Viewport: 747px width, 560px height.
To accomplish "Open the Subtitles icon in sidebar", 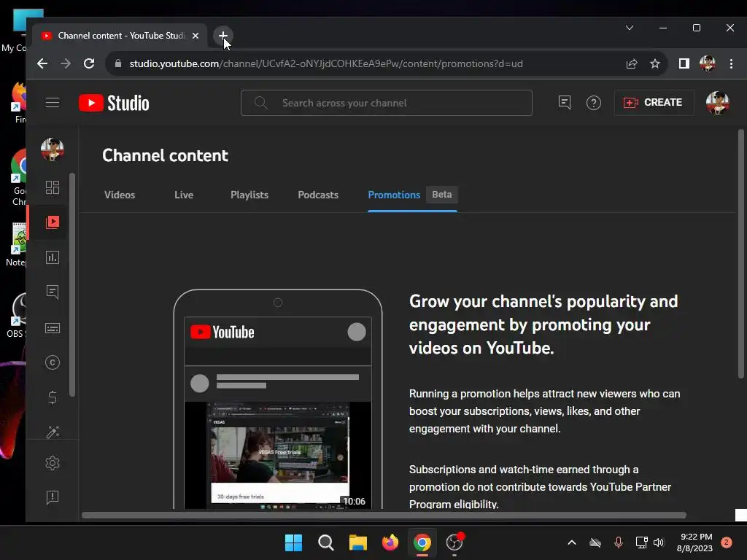I will pos(53,328).
